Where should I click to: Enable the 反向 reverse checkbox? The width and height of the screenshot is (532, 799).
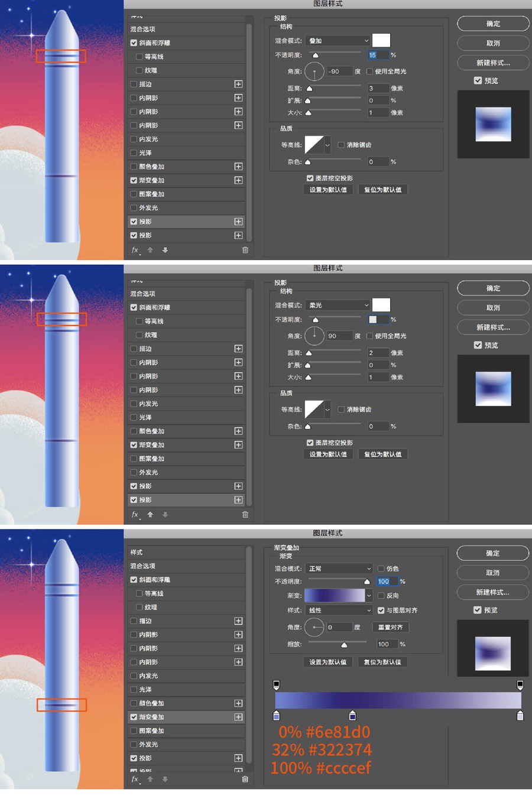click(381, 596)
